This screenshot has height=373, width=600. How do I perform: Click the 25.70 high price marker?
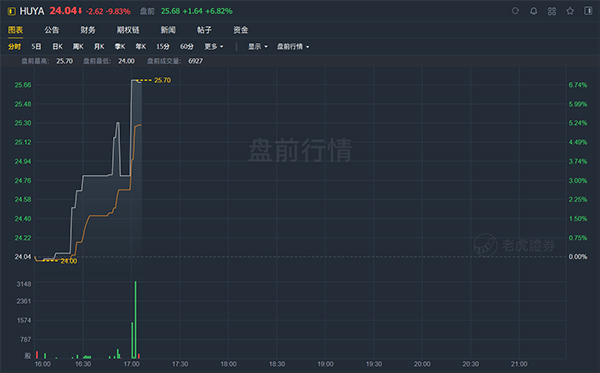pos(162,80)
